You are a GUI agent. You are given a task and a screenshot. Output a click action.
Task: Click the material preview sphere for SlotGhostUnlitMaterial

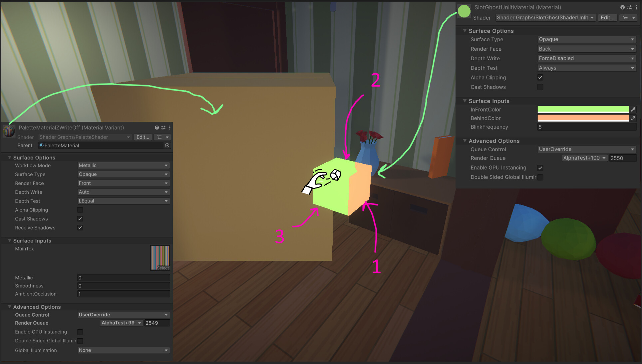click(x=464, y=11)
